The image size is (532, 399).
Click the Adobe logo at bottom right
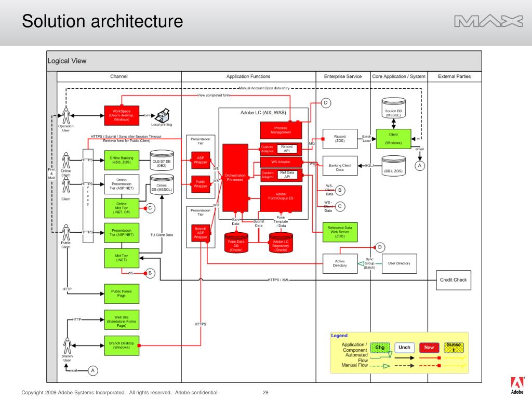click(x=517, y=385)
